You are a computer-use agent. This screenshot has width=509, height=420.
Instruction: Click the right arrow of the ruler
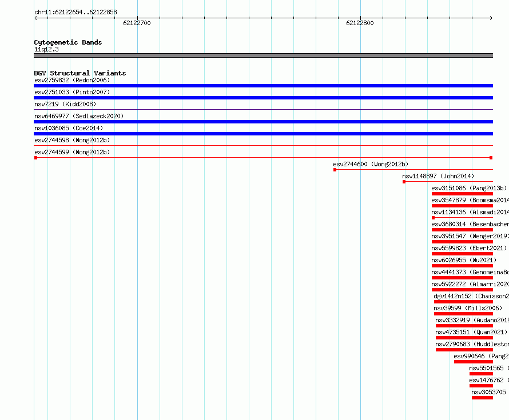491,18
